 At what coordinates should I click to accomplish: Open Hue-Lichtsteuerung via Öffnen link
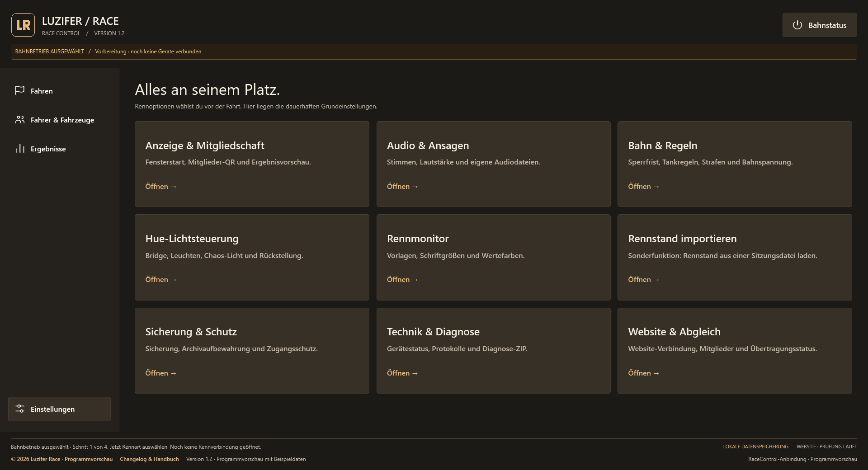pyautogui.click(x=160, y=279)
